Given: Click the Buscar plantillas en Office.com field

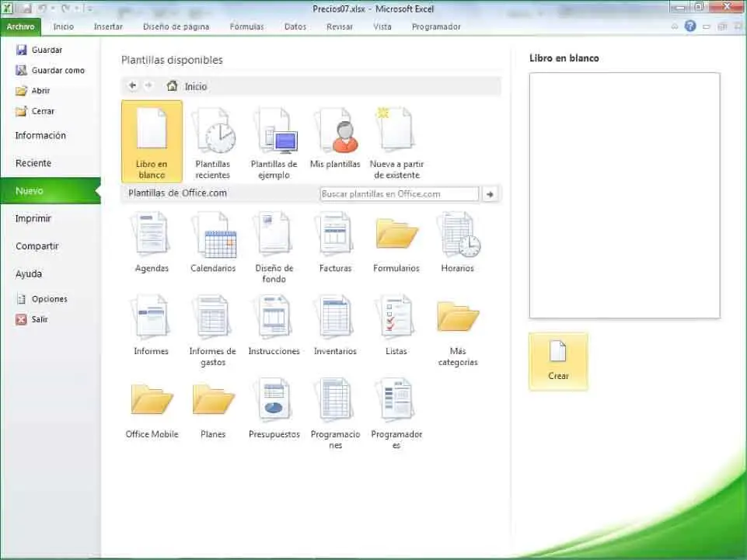Looking at the screenshot, I should click(399, 194).
